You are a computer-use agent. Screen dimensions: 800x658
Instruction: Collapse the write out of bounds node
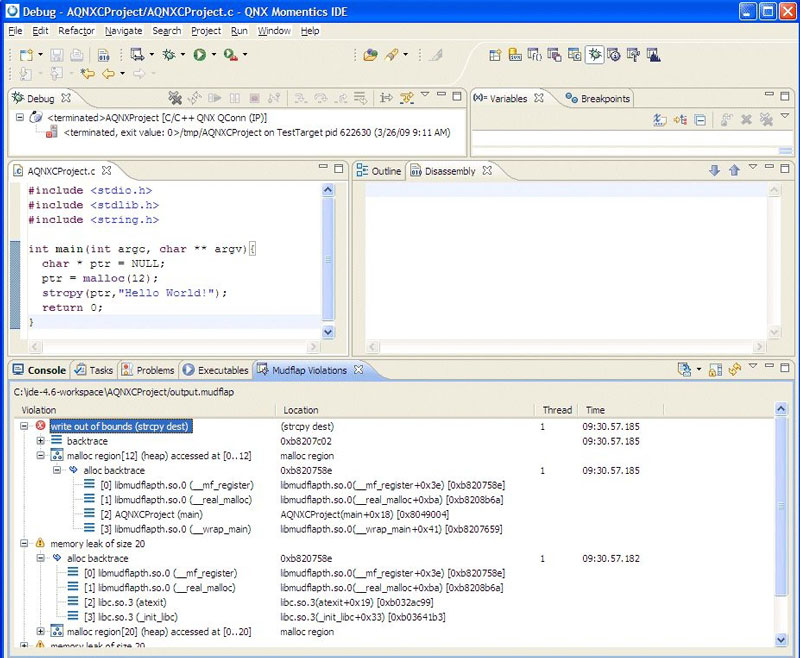pos(24,426)
